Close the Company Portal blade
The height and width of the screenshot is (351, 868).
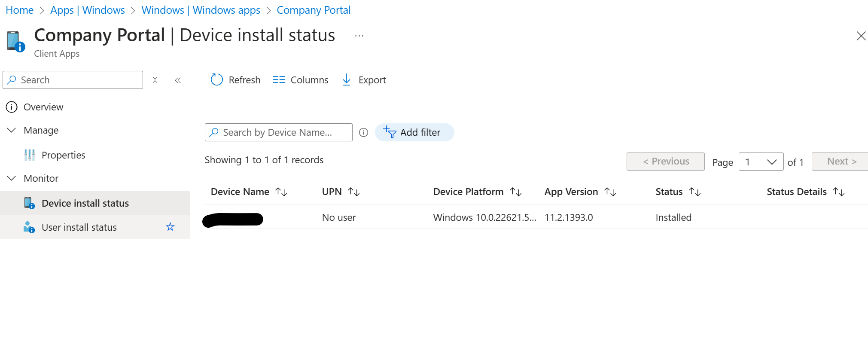tap(861, 36)
